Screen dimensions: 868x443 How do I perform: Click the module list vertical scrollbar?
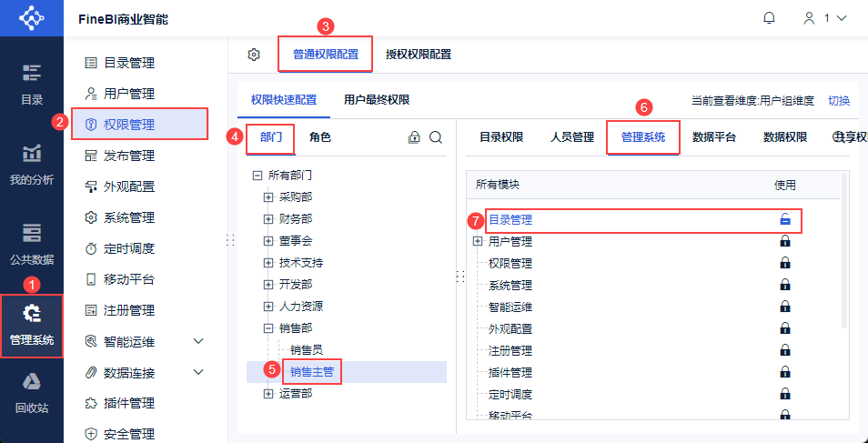click(x=843, y=255)
